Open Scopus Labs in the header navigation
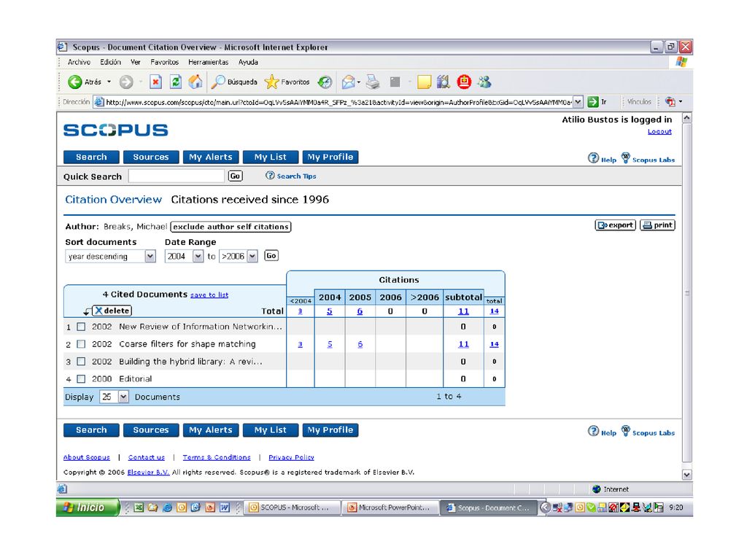Viewport: 747px width, 560px height. coord(649,158)
